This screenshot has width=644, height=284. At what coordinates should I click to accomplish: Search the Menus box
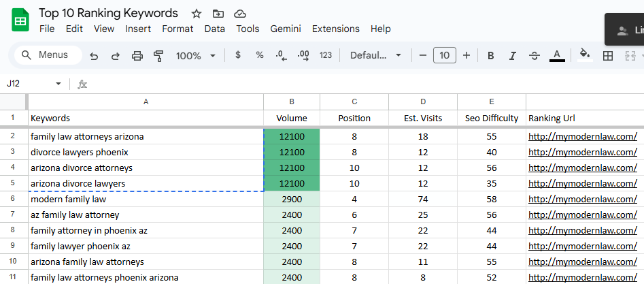(48, 55)
